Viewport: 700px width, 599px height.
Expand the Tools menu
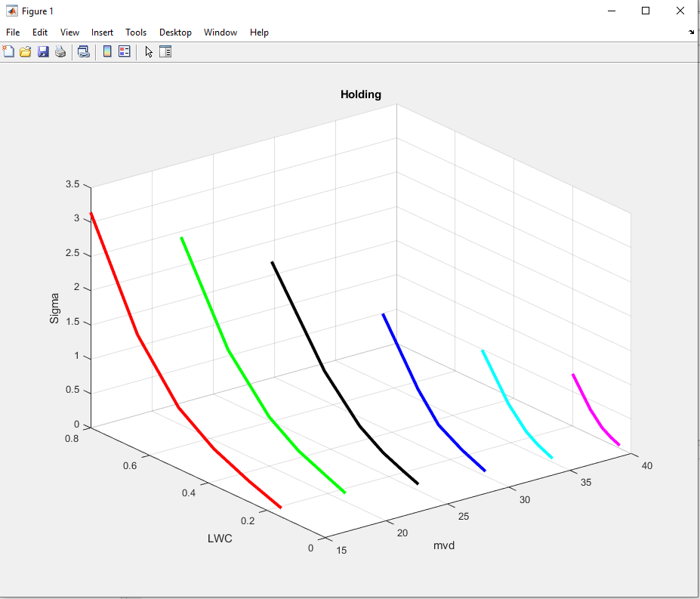tap(136, 32)
